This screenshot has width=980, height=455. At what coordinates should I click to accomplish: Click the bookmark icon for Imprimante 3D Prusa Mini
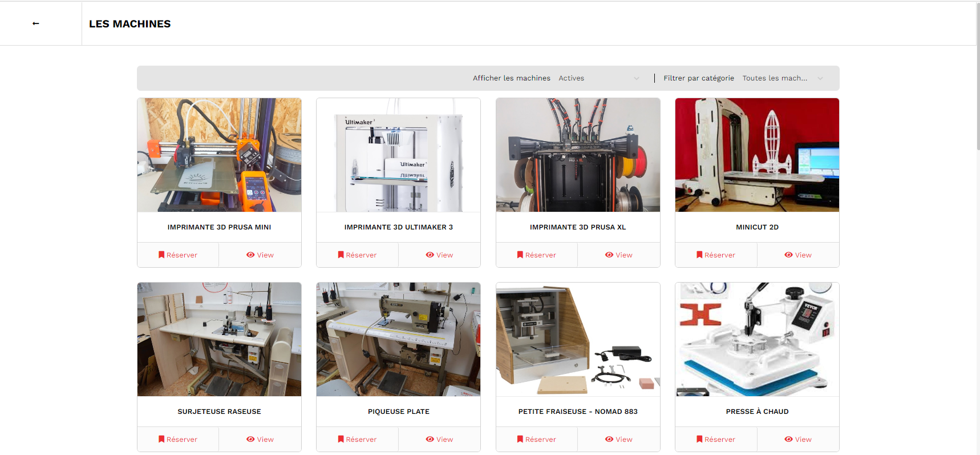[161, 255]
